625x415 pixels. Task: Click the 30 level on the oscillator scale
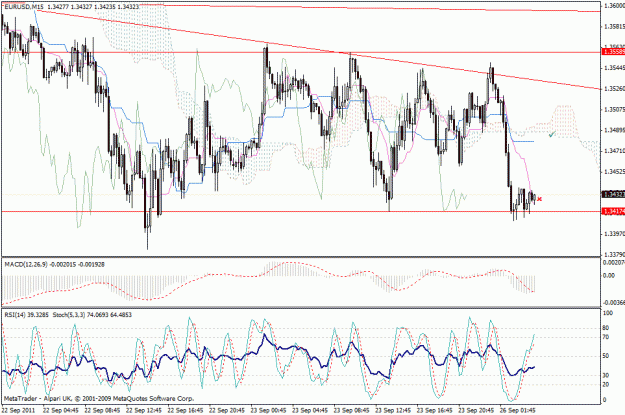pyautogui.click(x=606, y=375)
